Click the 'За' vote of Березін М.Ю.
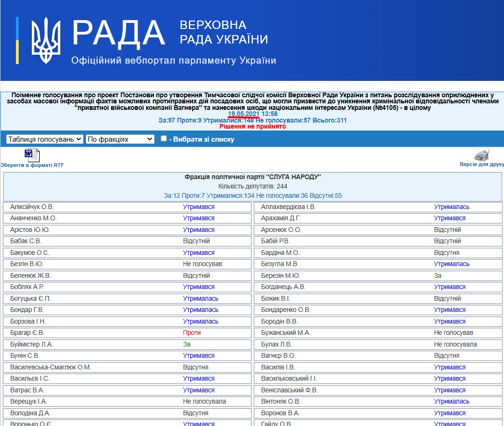 (x=438, y=275)
